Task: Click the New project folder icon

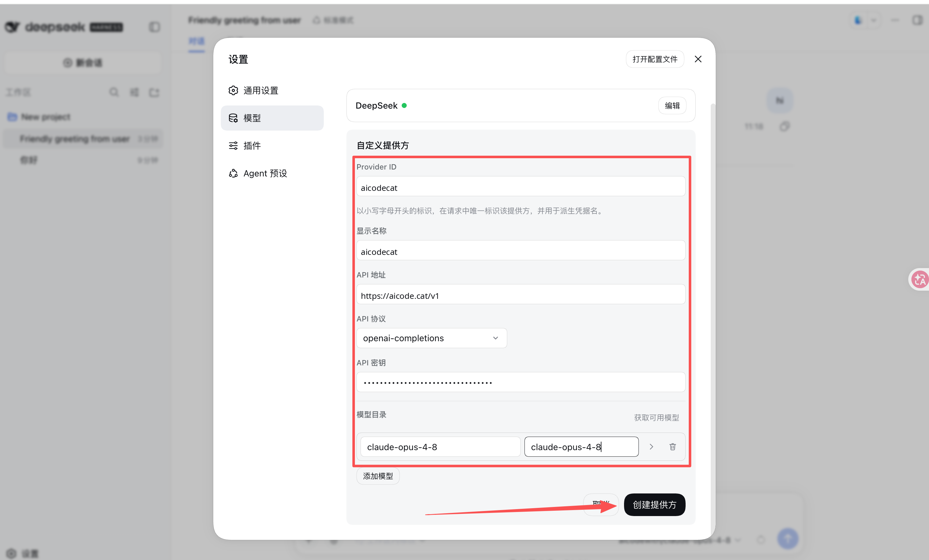Action: [x=12, y=117]
